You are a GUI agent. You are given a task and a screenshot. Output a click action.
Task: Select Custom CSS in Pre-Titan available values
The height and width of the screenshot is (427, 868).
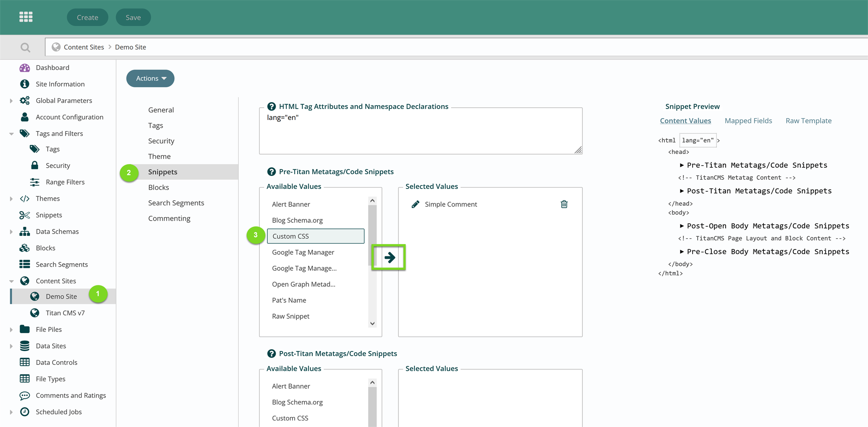316,236
